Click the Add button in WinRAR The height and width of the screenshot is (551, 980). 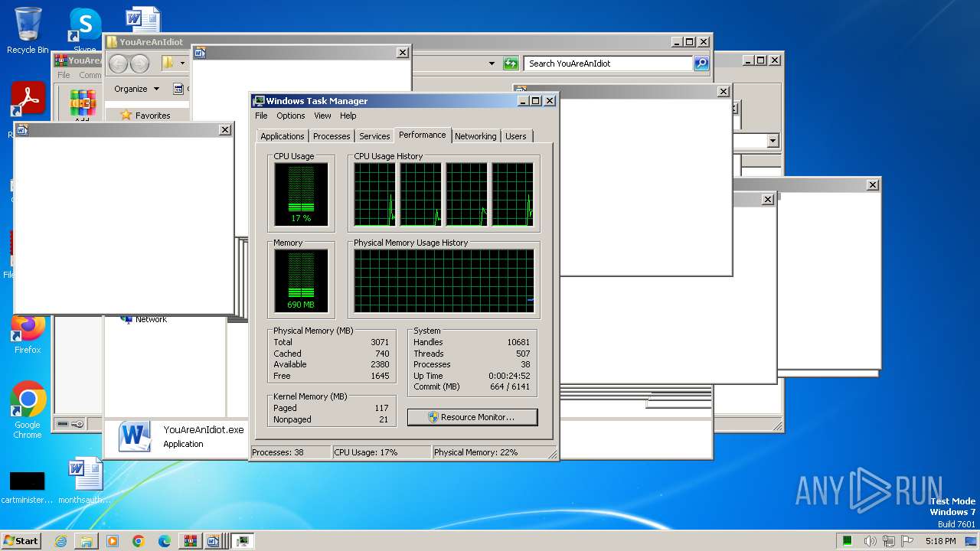[x=82, y=105]
